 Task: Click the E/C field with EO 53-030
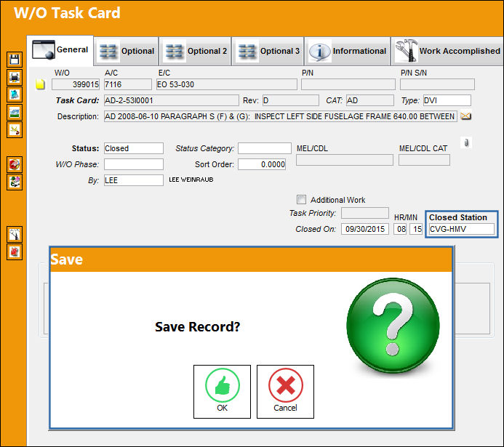tap(227, 84)
